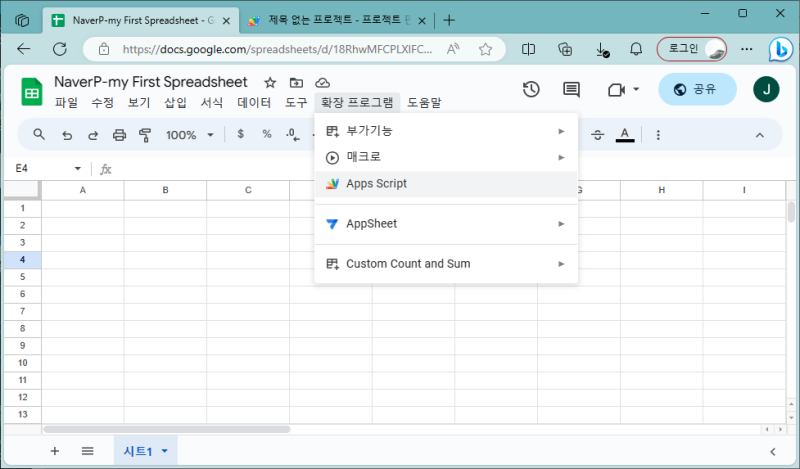Close the NaverP-my First Spreadsheet tab
Image resolution: width=800 pixels, height=469 pixels.
point(227,20)
